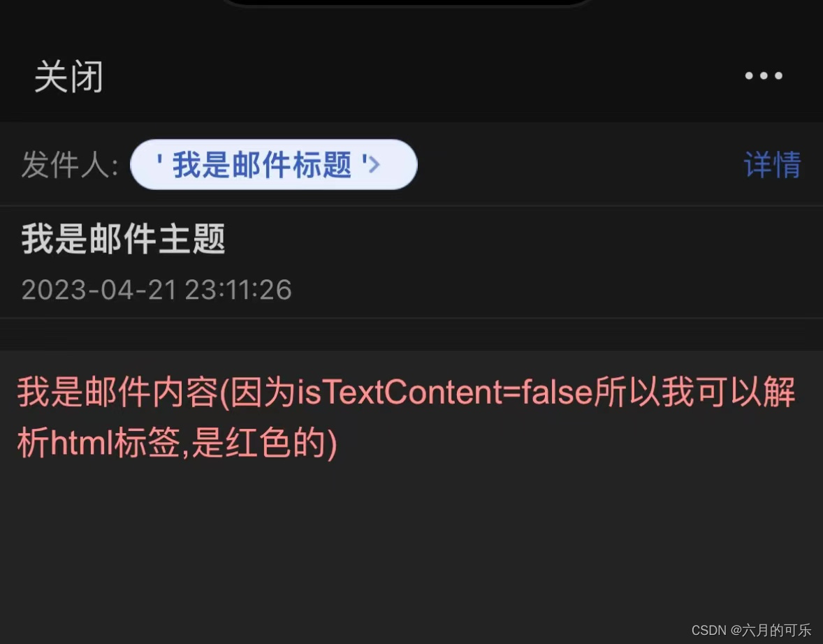Click the 'html标签' text in second body line
The image size is (823, 644).
pyautogui.click(x=115, y=442)
